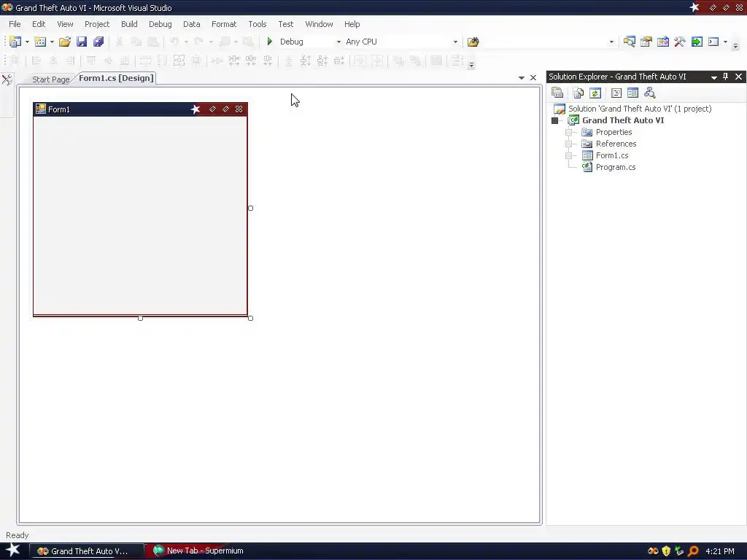
Task: Select the References item in the tree
Action: [616, 144]
